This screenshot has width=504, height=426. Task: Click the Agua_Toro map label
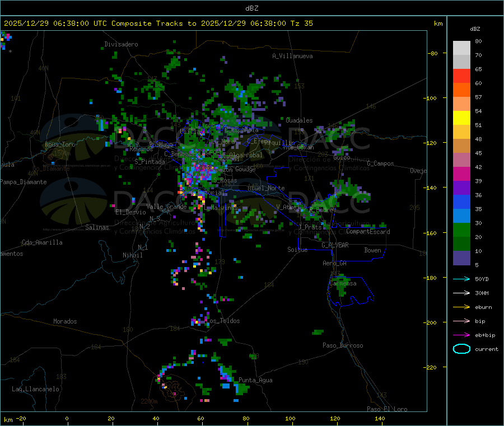60,144
